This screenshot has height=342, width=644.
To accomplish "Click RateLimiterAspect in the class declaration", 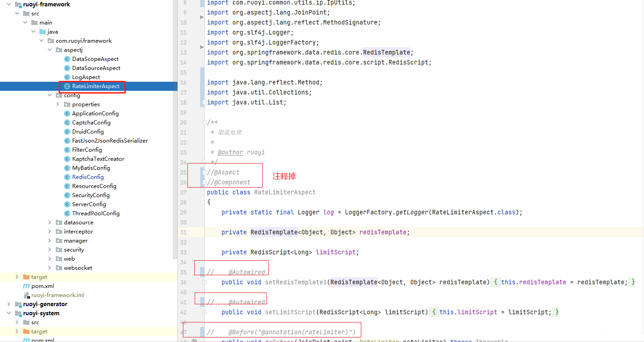I will click(285, 192).
